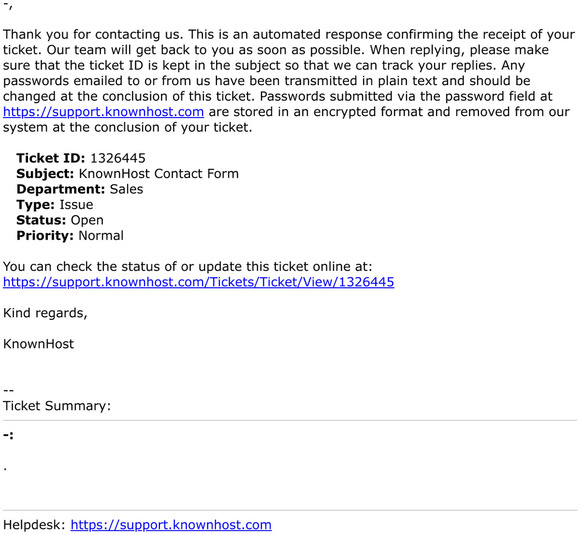Screen dimensions: 580x534
Task: Click the Ticket Summary heading
Action: (57, 406)
